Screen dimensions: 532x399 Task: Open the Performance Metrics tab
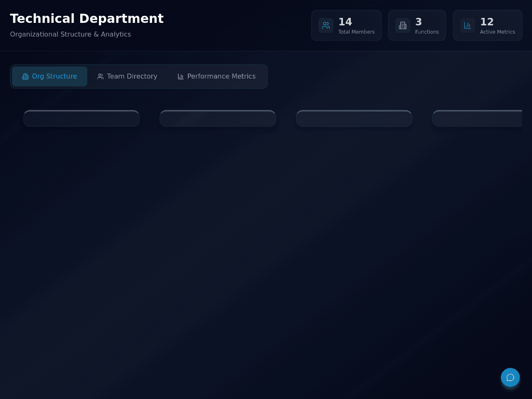(217, 76)
